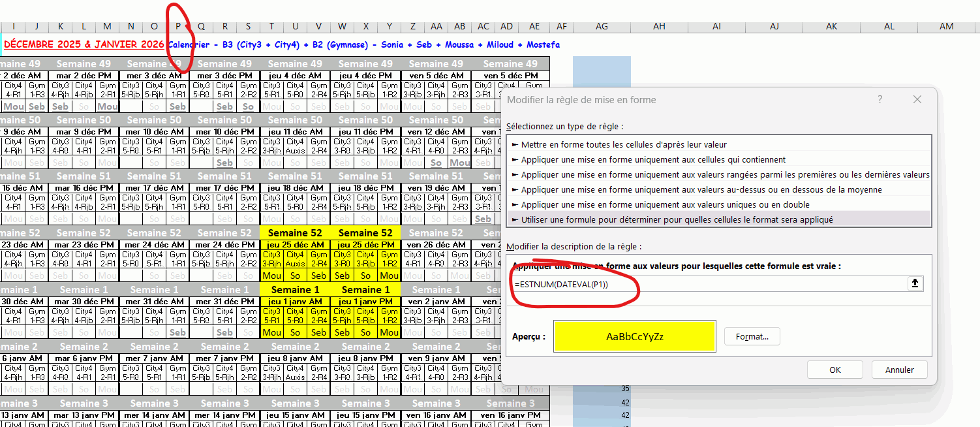This screenshot has width=980, height=427.
Task: Click the range selector arrow beside the formula
Action: coord(915,283)
